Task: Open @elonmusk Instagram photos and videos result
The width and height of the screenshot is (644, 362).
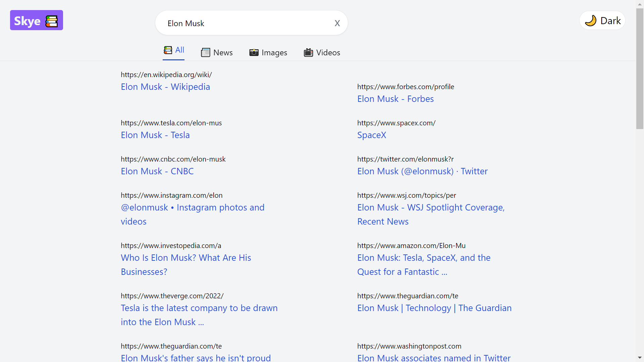Action: (193, 215)
